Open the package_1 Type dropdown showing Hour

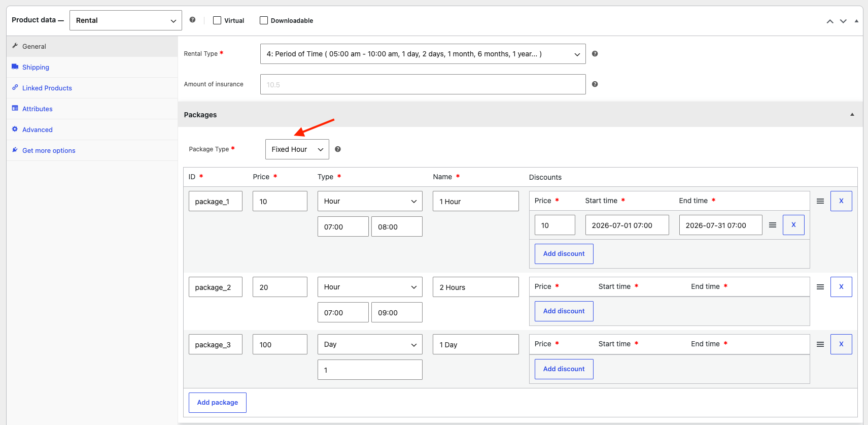[370, 201]
